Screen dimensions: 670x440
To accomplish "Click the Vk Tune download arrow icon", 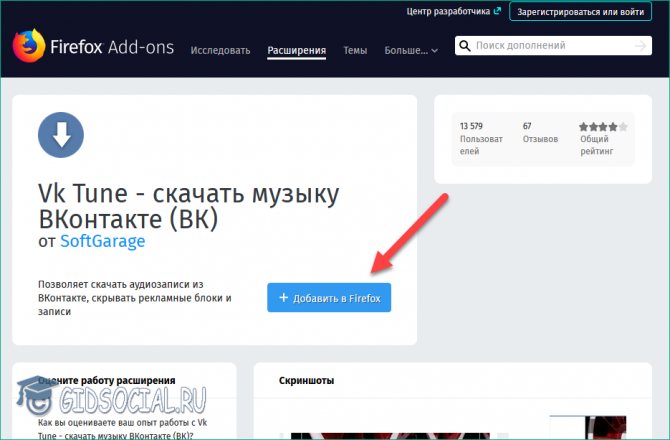I will point(61,135).
